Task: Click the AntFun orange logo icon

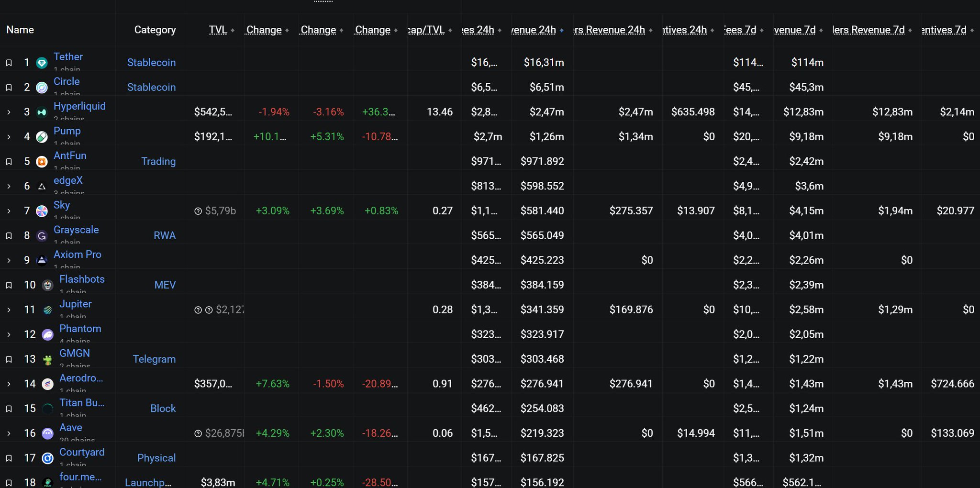Action: pos(42,162)
